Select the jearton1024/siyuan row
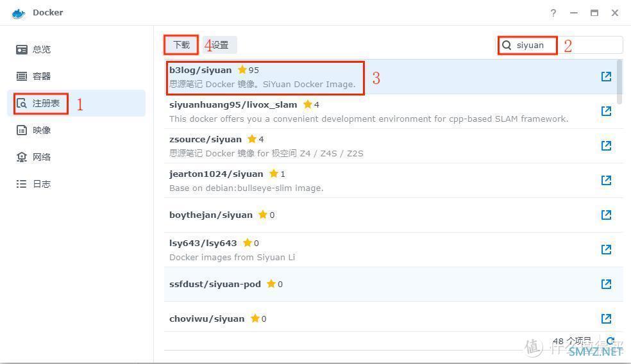The width and height of the screenshot is (631, 364). click(394, 181)
